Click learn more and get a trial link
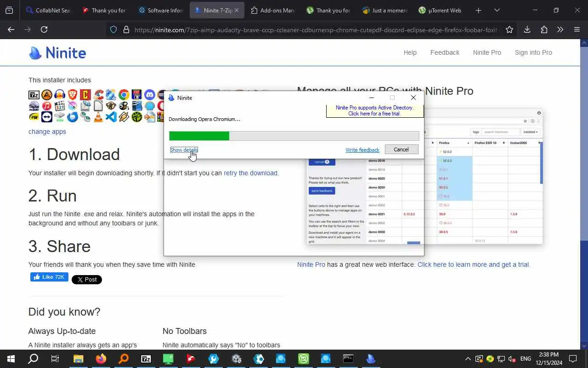The height and width of the screenshot is (368, 588). tap(473, 264)
